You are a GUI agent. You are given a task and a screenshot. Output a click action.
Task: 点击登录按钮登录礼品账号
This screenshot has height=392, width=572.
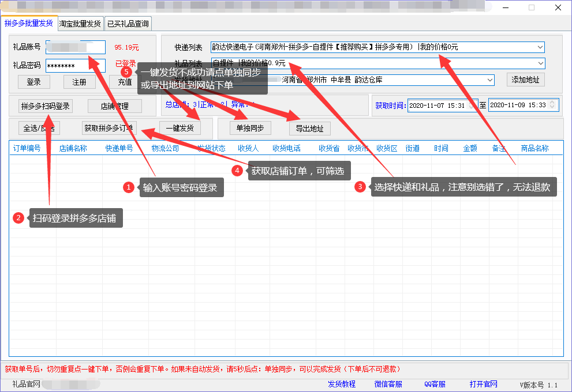(33, 81)
